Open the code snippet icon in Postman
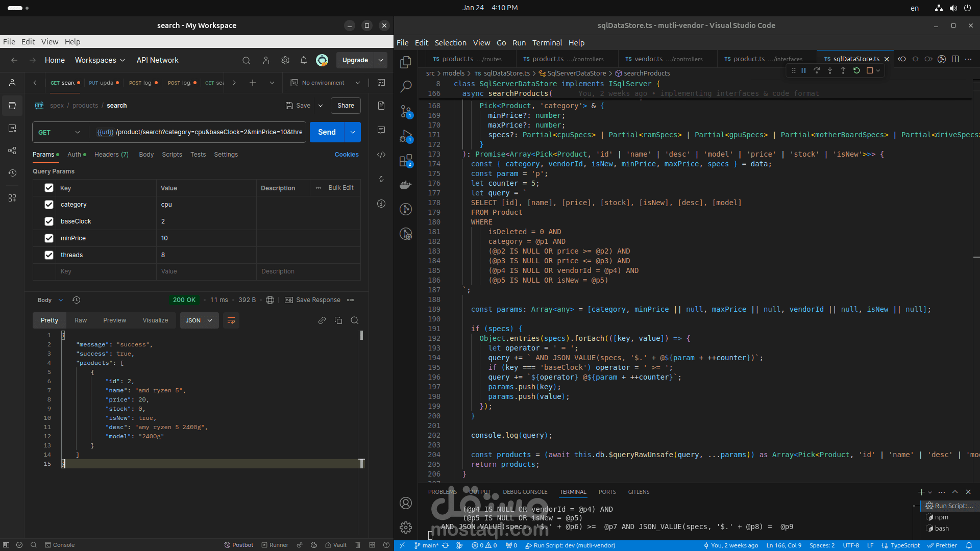980x551 pixels. coord(381,155)
